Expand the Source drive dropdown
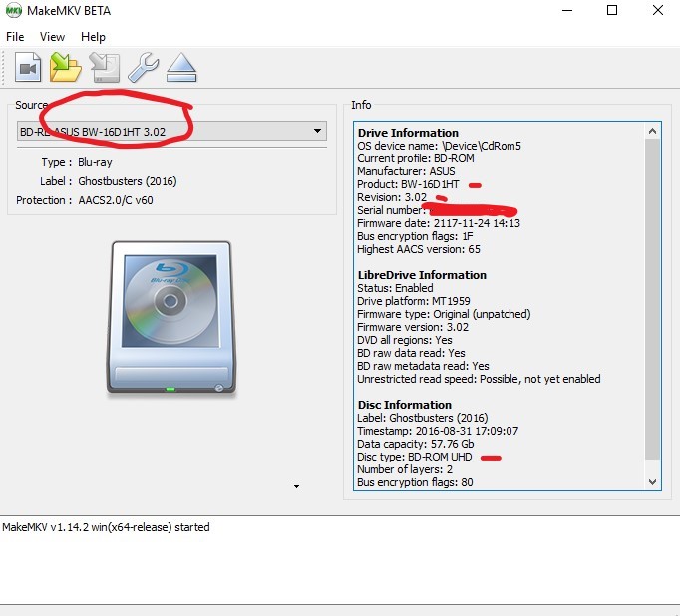 [x=317, y=131]
